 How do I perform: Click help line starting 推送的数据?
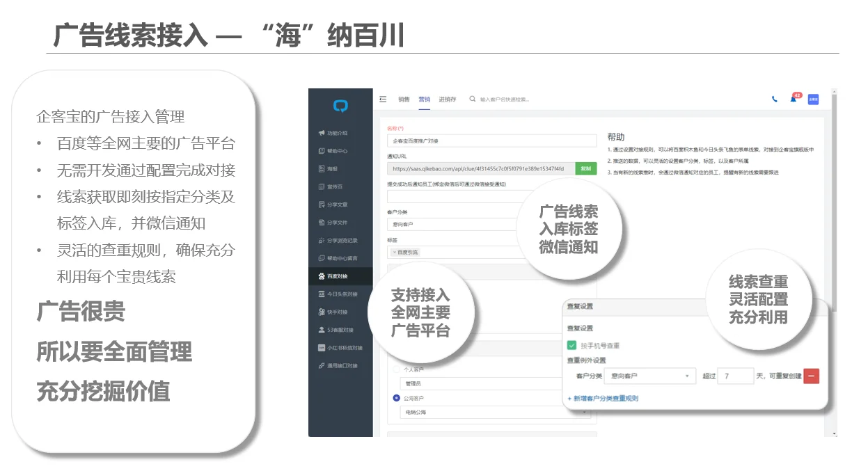(679, 161)
